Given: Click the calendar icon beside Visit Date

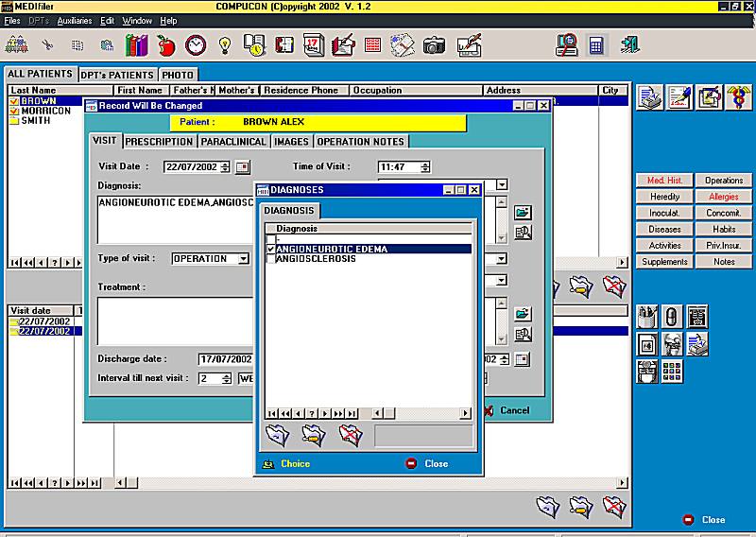Looking at the screenshot, I should 243,167.
